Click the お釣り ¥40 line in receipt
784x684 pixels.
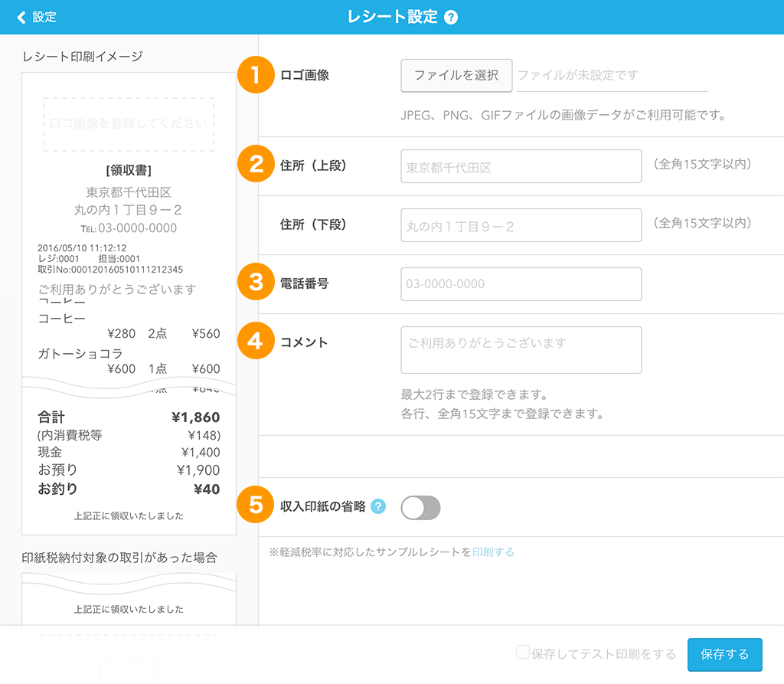(129, 489)
